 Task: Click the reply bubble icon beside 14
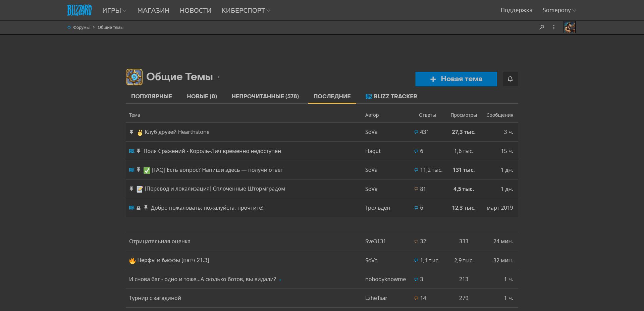tap(416, 298)
